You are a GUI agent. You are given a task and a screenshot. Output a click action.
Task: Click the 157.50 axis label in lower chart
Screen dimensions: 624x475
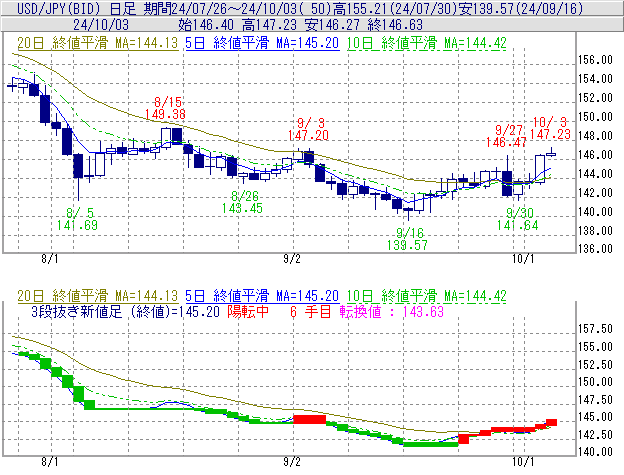tap(595, 329)
